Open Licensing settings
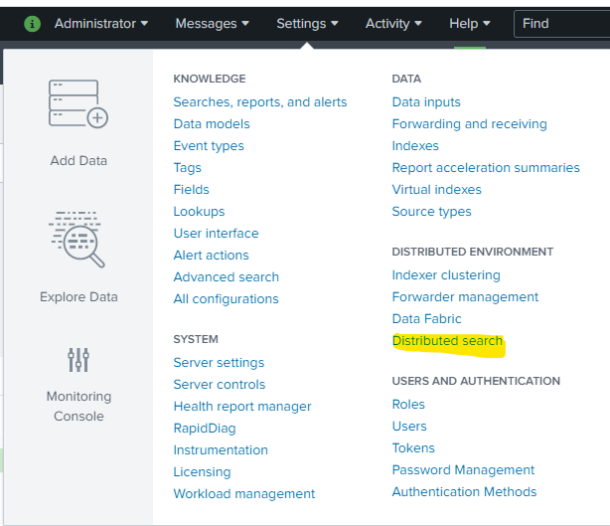This screenshot has width=610, height=526. point(202,472)
